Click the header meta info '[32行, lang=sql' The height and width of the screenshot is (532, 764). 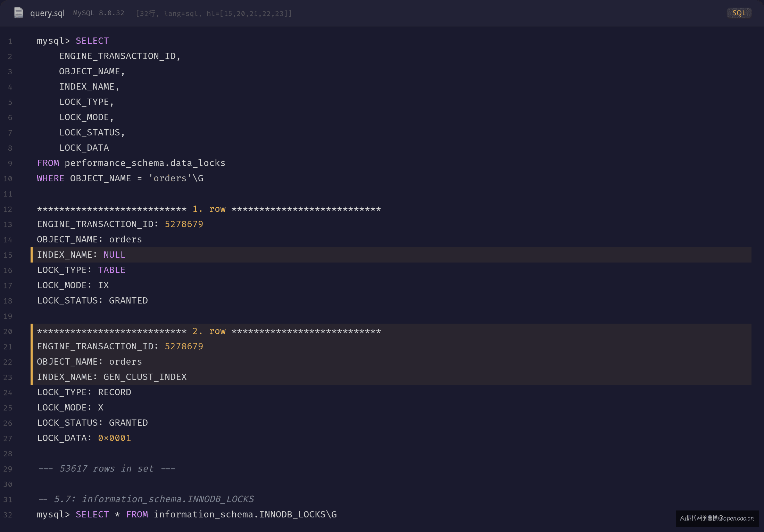point(166,13)
